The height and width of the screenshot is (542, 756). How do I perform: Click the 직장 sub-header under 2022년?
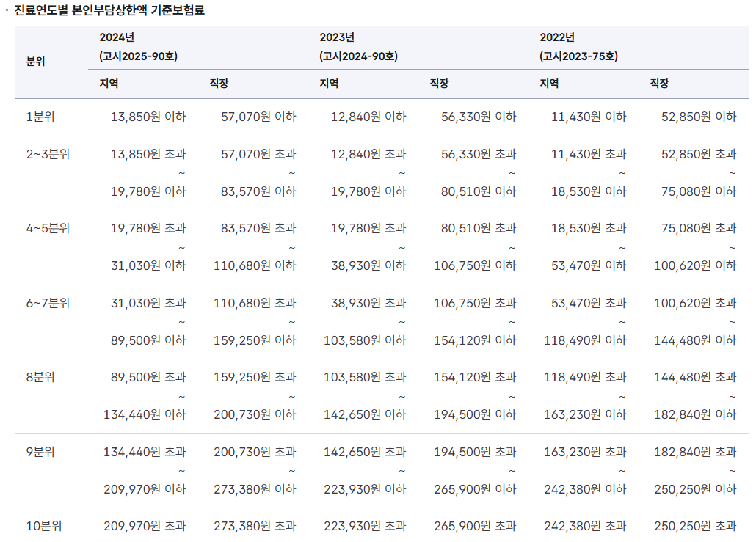(657, 83)
